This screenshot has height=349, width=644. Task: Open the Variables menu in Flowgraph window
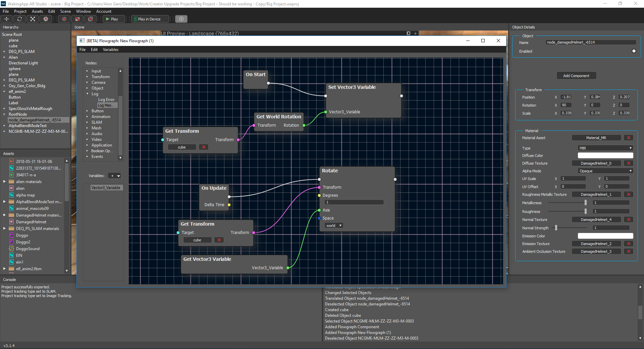tap(110, 50)
